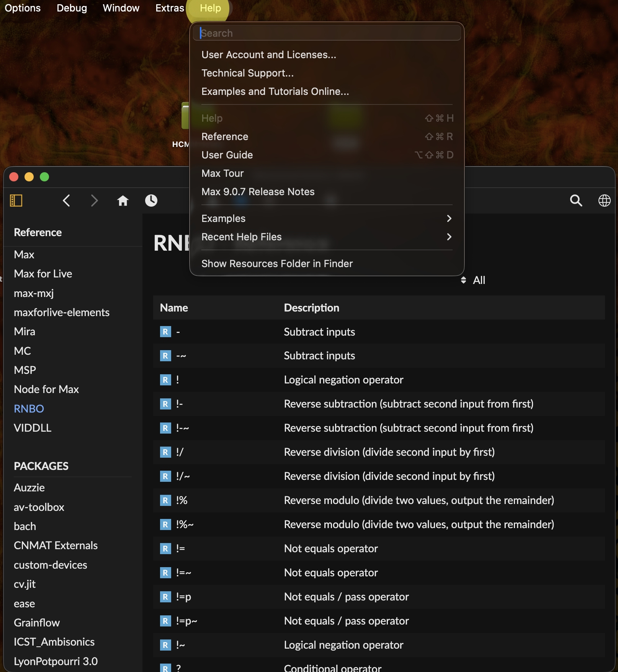Click the R icon beside !
Viewport: 618px width, 672px height.
click(x=165, y=380)
